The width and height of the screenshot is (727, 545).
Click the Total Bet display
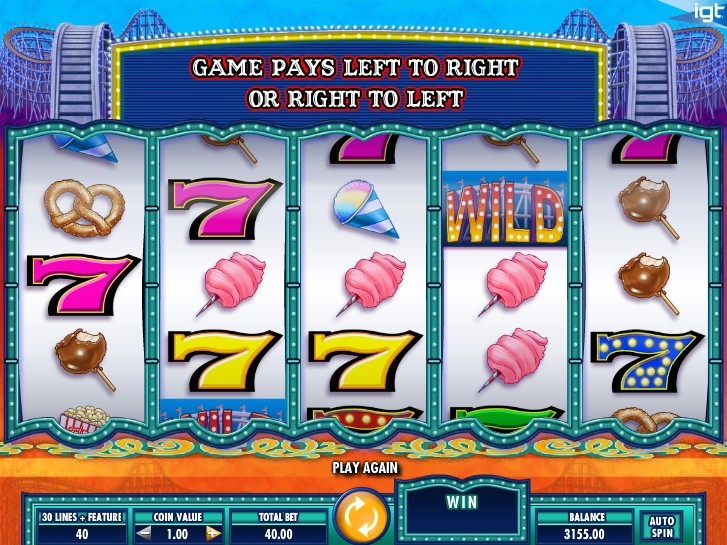point(278,526)
